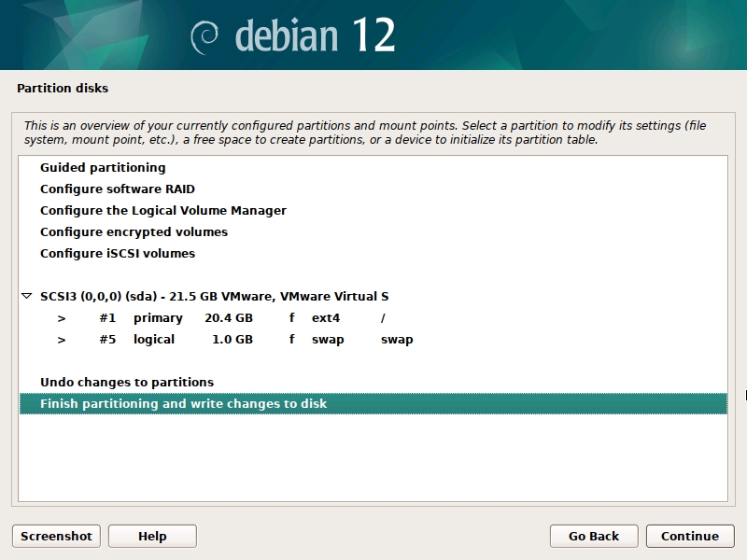This screenshot has height=560, width=747.
Task: Click the arrow beside partition #1
Action: coord(62,318)
